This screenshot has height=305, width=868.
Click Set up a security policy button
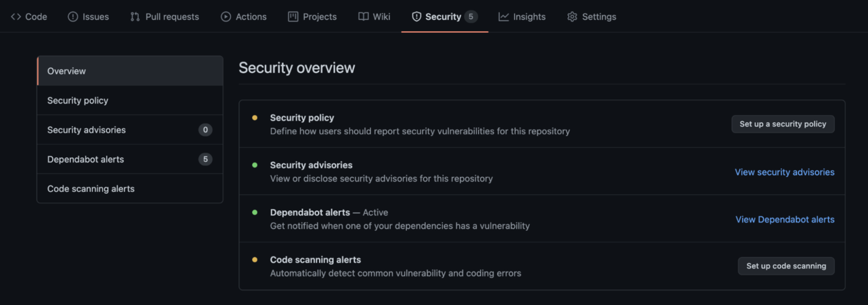coord(783,124)
